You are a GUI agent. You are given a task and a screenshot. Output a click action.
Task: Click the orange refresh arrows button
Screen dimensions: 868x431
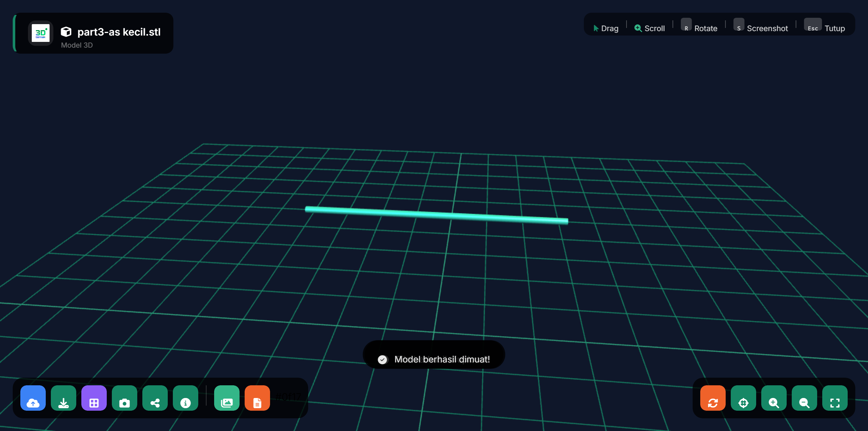[x=713, y=398]
